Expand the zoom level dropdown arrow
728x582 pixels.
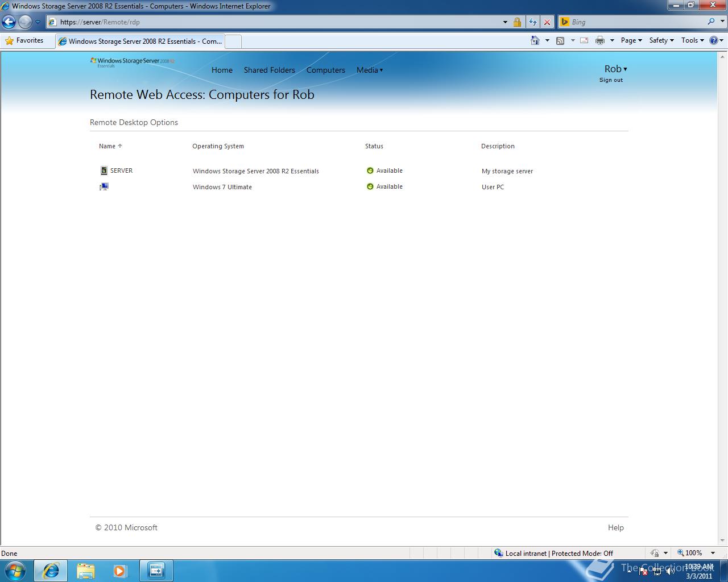(713, 553)
